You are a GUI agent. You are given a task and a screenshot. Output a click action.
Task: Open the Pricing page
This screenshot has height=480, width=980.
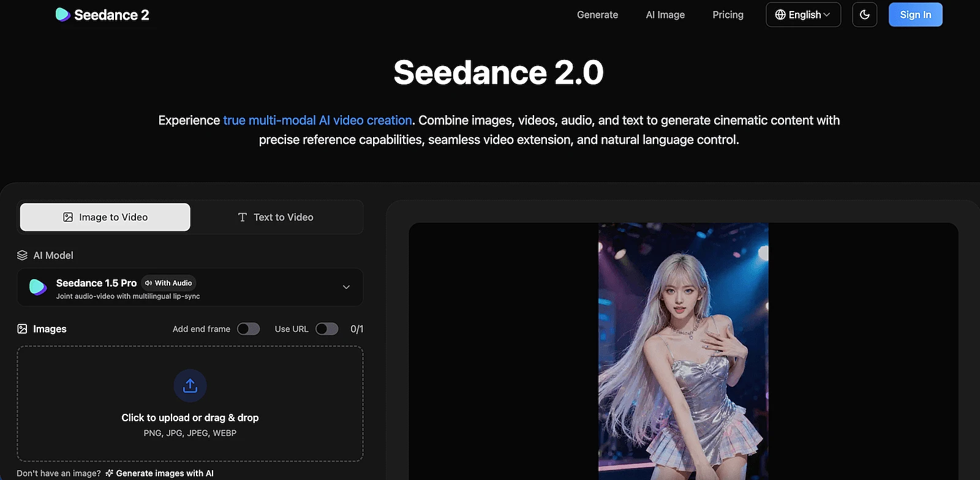coord(728,15)
